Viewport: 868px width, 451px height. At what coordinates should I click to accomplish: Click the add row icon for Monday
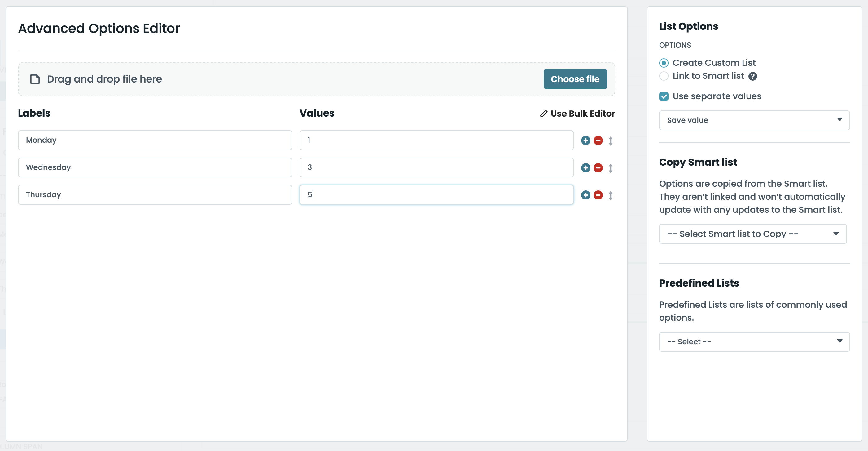coord(585,140)
